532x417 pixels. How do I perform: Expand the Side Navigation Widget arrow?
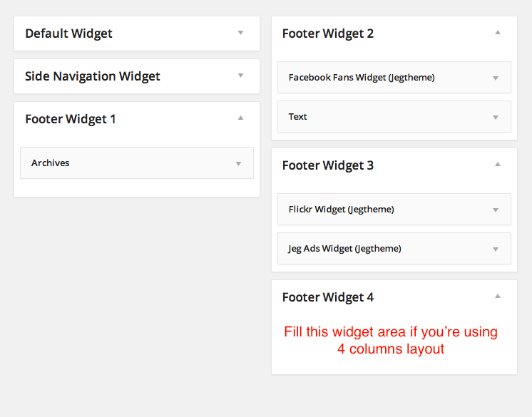tap(240, 76)
